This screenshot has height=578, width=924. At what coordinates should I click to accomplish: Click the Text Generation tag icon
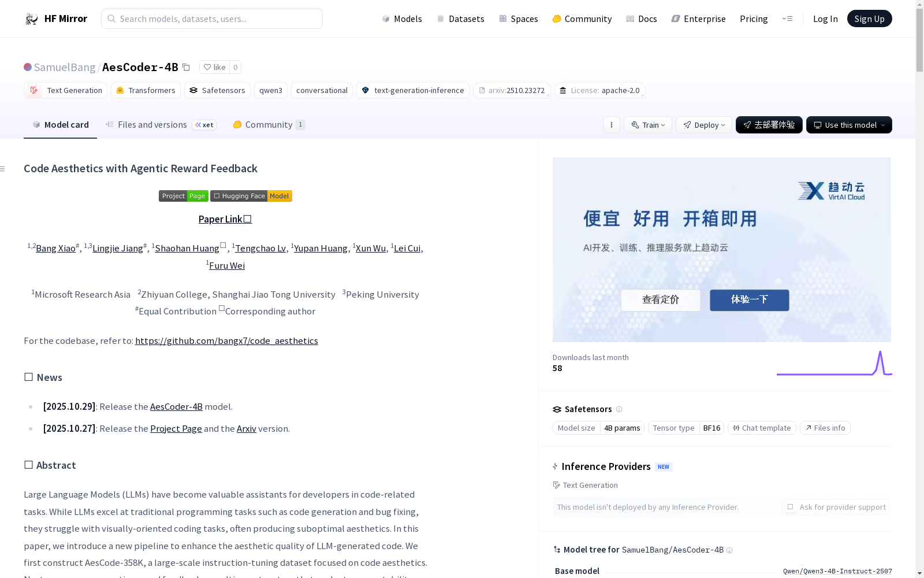tap(33, 90)
